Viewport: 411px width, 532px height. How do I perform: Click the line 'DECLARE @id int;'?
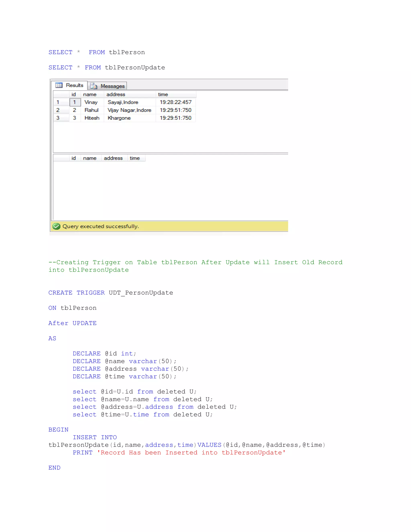[104, 354]
